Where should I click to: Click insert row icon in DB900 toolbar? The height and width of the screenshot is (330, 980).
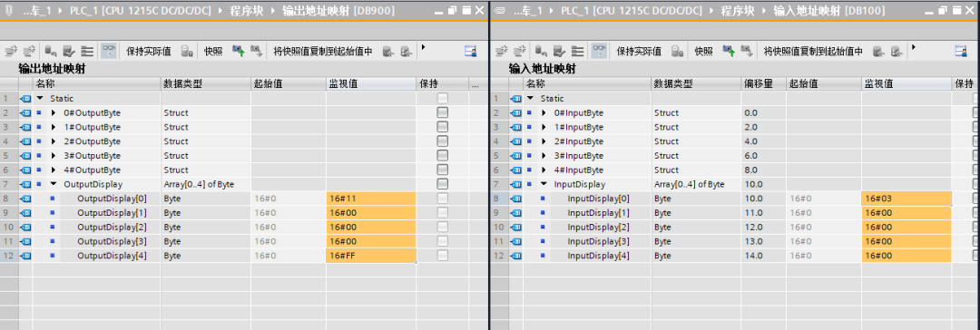tap(11, 52)
